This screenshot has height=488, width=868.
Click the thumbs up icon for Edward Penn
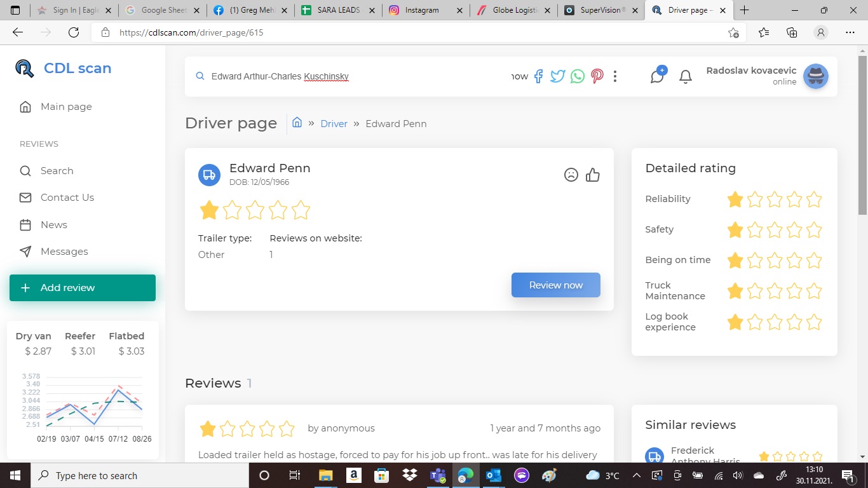(x=593, y=175)
